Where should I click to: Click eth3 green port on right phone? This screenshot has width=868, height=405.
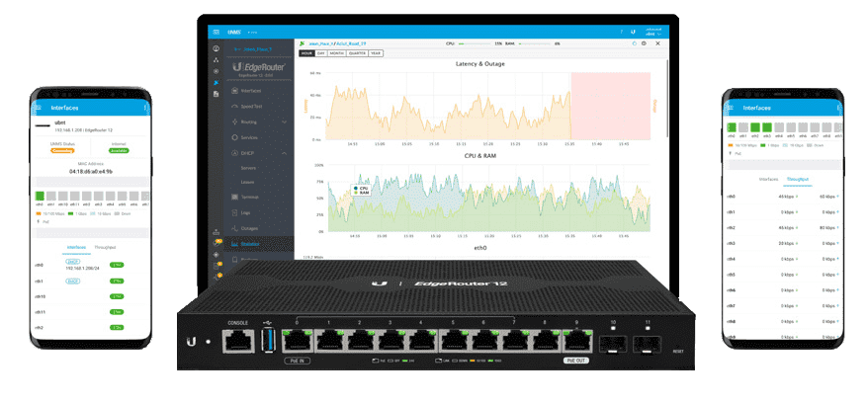point(767,127)
